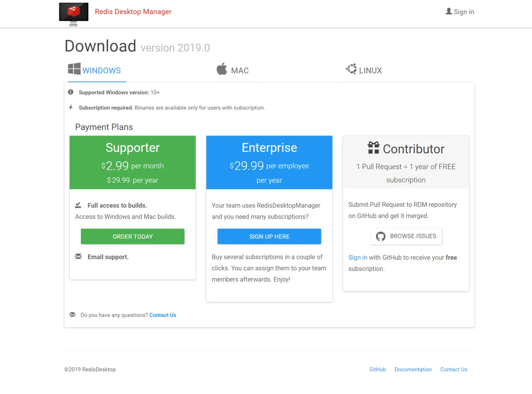
Task: Click the GitHub octocat icon in Browse Issues
Action: pos(381,236)
